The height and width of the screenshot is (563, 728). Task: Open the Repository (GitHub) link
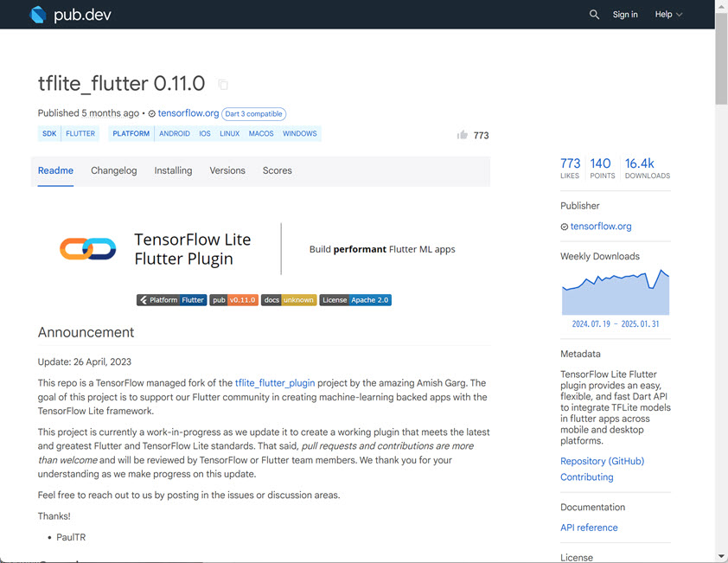(602, 461)
